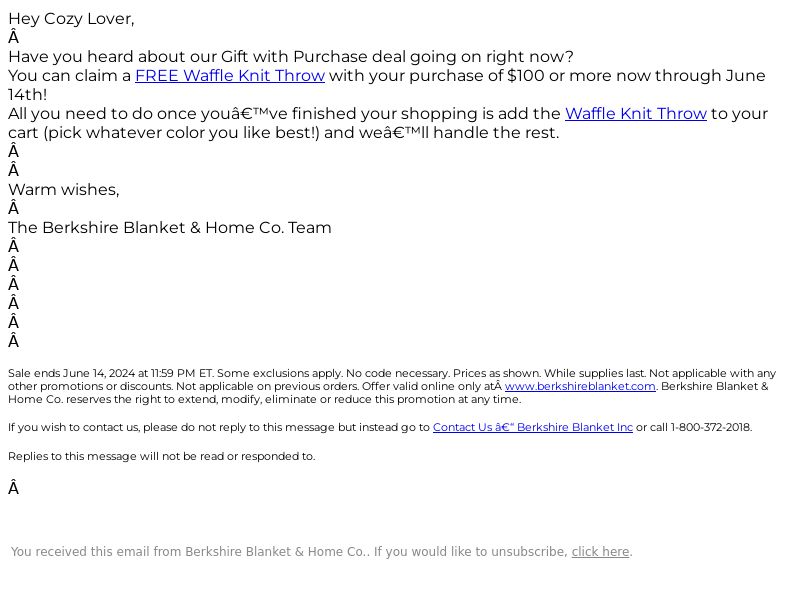Open the FREE Waffle Knit Throw link
Image resolution: width=800 pixels, height=600 pixels.
click(230, 76)
